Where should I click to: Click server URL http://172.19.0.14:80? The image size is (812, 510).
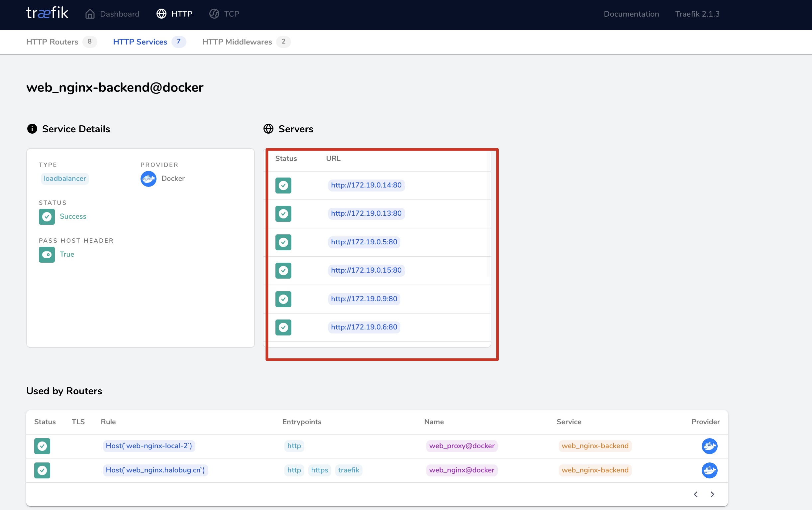[x=366, y=185]
